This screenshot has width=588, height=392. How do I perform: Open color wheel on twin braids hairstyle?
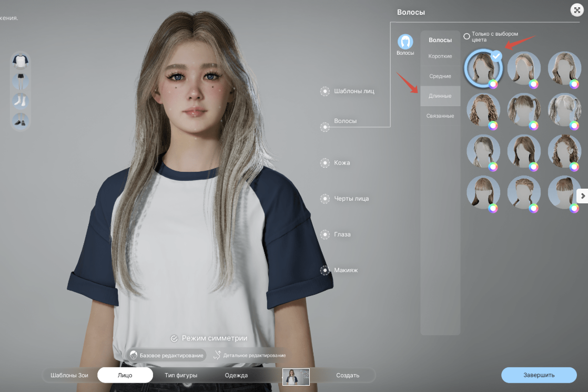pyautogui.click(x=534, y=209)
